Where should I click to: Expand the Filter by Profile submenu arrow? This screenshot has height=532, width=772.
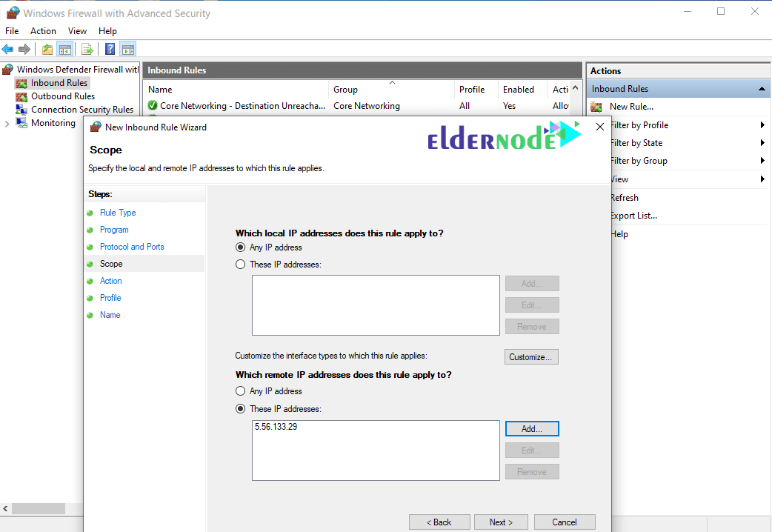(x=762, y=125)
